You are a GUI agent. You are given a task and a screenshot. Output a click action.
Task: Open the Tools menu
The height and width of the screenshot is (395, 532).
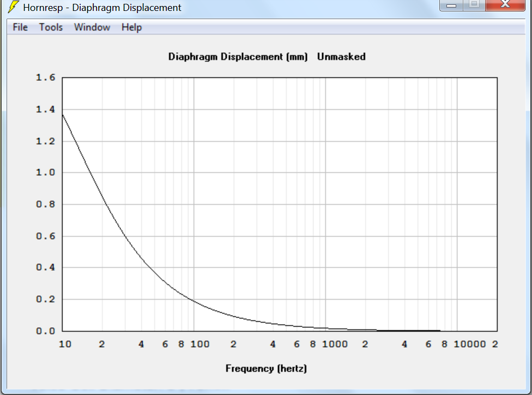(51, 27)
